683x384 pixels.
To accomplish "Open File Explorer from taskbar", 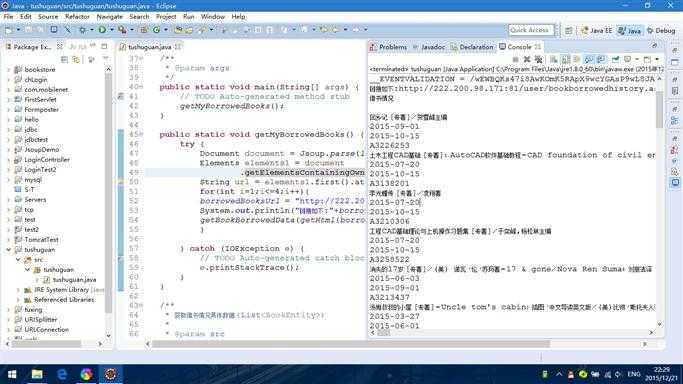I will click(x=37, y=374).
